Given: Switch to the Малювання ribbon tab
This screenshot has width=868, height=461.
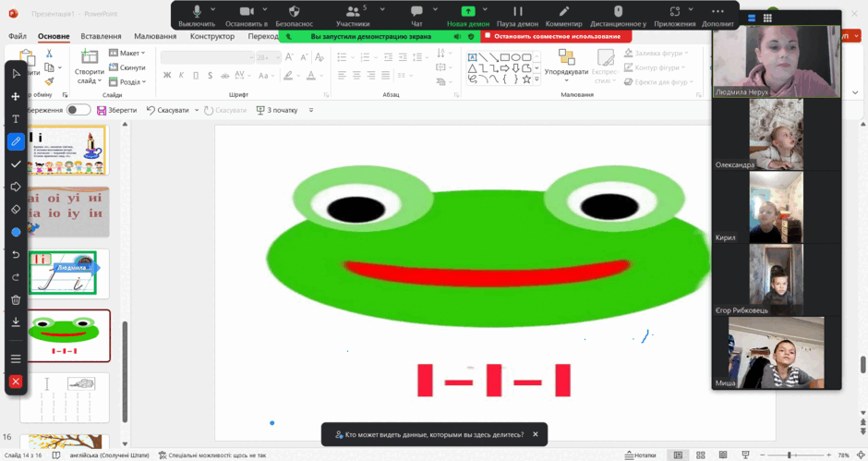Looking at the screenshot, I should coord(155,36).
